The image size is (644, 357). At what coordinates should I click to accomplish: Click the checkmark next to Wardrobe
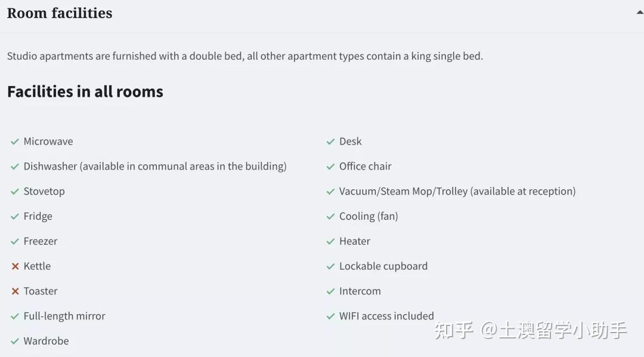point(15,341)
